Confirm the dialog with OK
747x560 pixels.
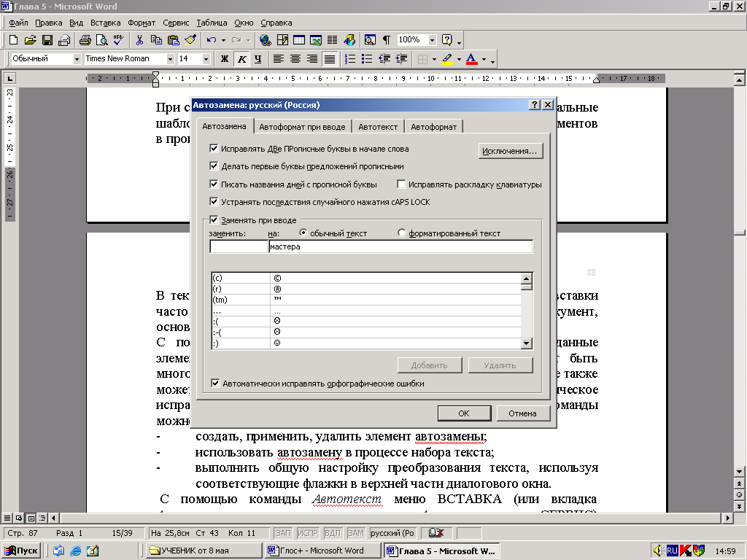click(x=464, y=413)
